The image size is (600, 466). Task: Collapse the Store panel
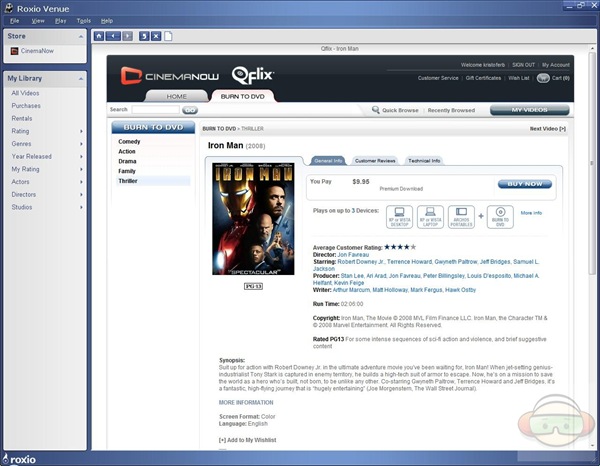79,36
